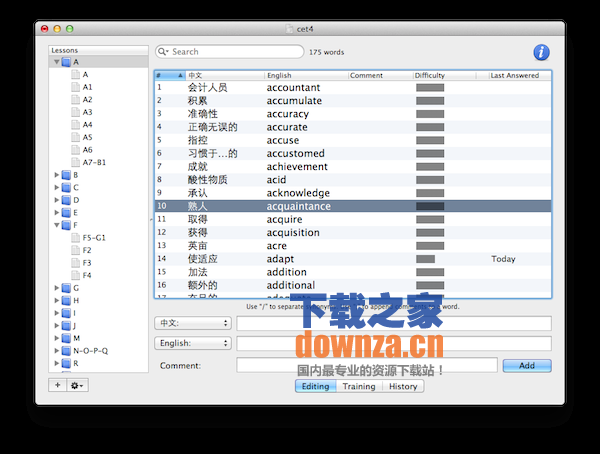Click the Comment input field
Image resolution: width=600 pixels, height=454 pixels.
pos(367,365)
